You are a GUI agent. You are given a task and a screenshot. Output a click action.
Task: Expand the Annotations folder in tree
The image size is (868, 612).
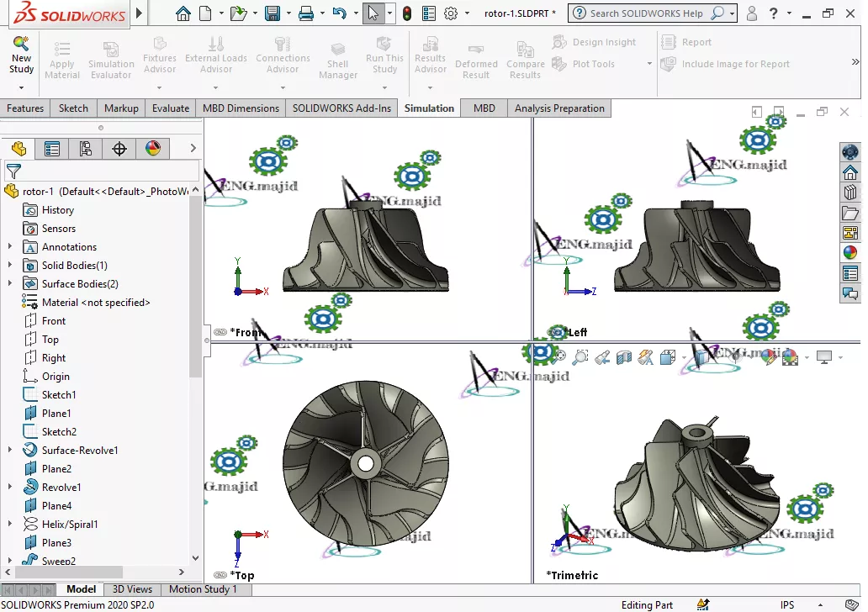10,247
